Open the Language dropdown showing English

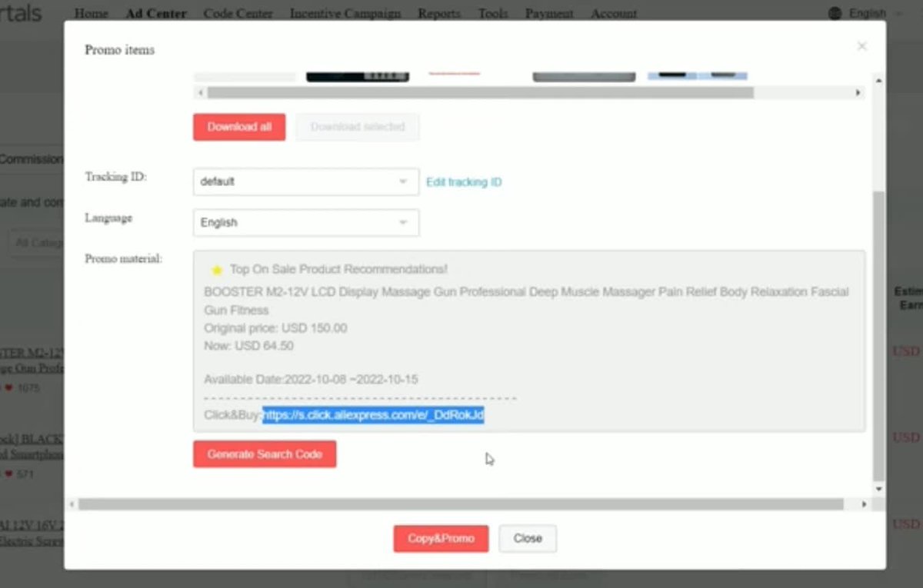click(x=305, y=222)
